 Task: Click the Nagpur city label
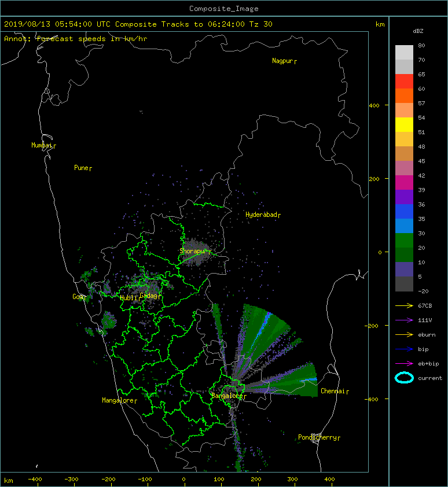282,61
